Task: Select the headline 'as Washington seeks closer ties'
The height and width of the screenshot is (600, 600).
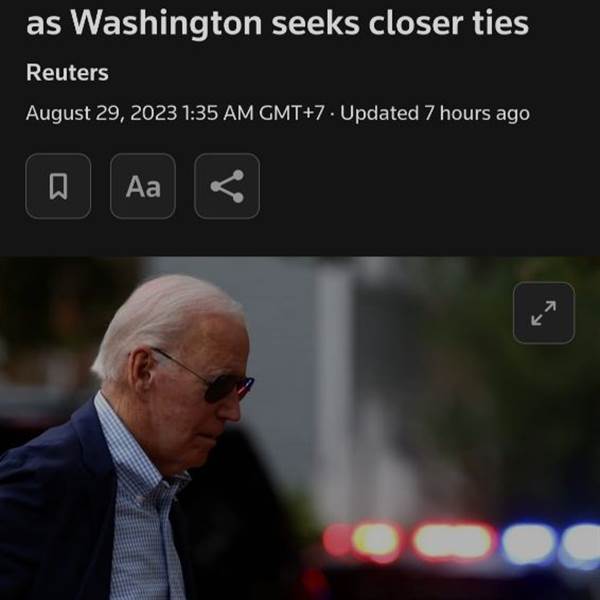Action: [277, 23]
